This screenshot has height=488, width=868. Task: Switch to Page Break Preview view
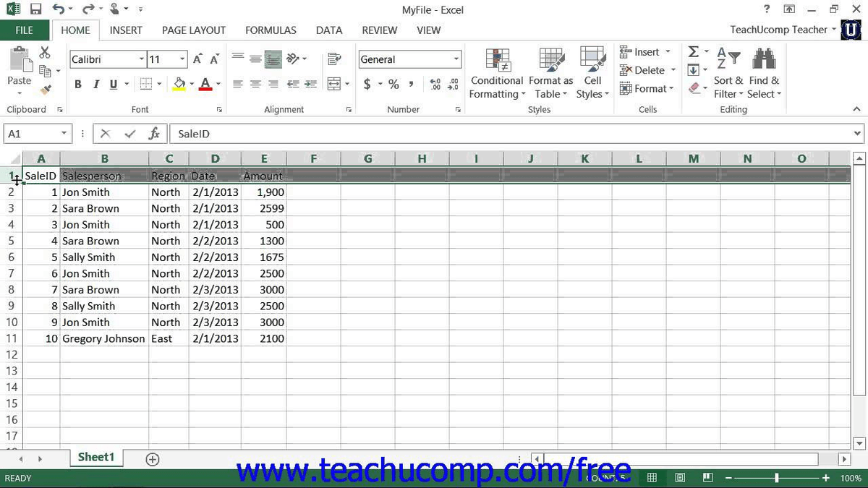coord(707,478)
